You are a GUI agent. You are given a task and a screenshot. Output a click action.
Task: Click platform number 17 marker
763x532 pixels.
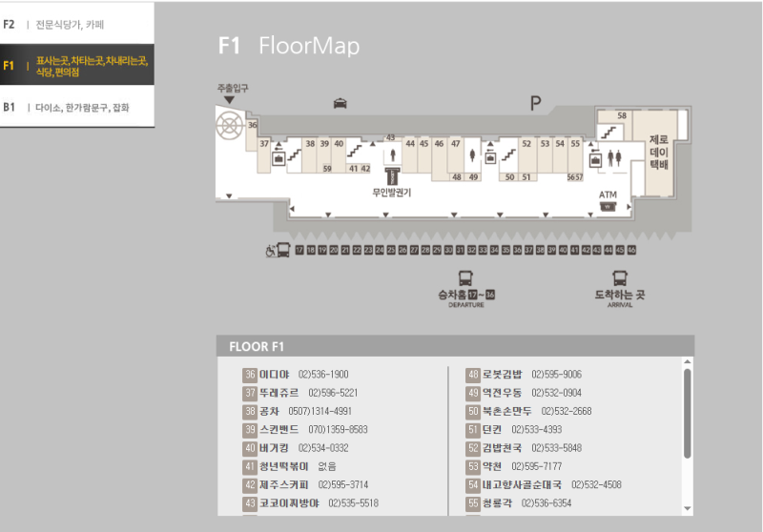(299, 250)
